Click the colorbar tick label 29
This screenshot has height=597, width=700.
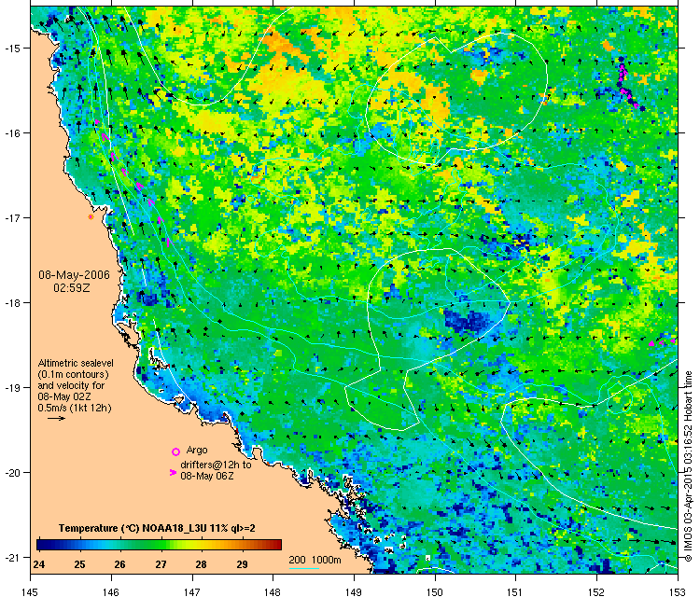coord(242,564)
